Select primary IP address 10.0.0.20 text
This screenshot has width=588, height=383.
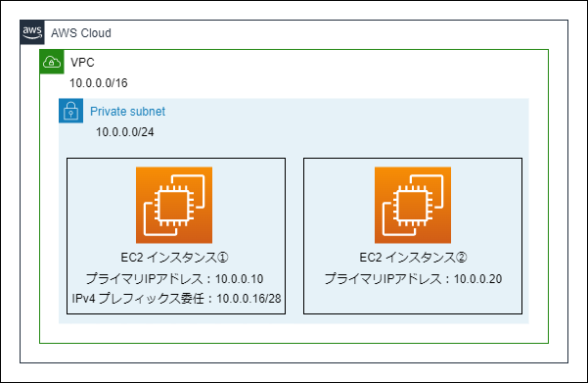[x=413, y=279]
